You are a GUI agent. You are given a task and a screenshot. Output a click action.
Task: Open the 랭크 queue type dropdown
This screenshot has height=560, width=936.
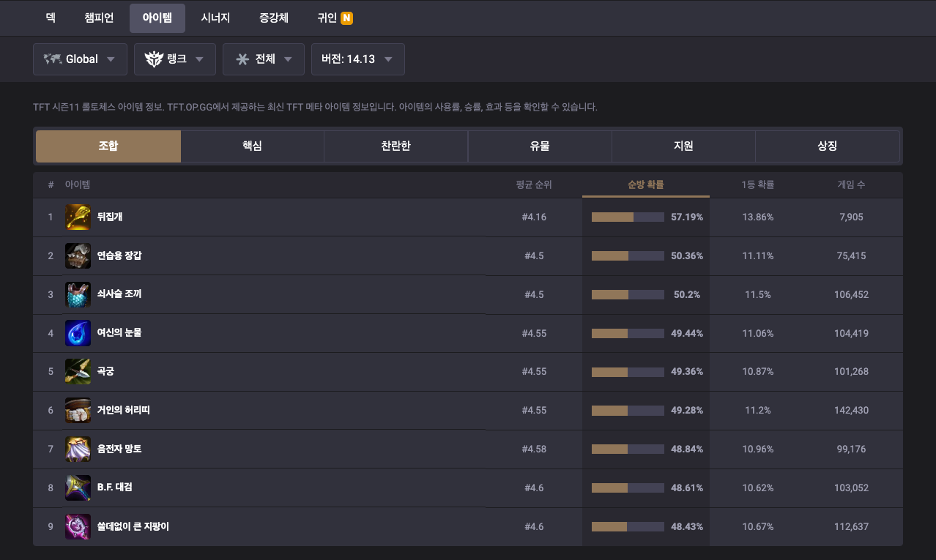175,59
